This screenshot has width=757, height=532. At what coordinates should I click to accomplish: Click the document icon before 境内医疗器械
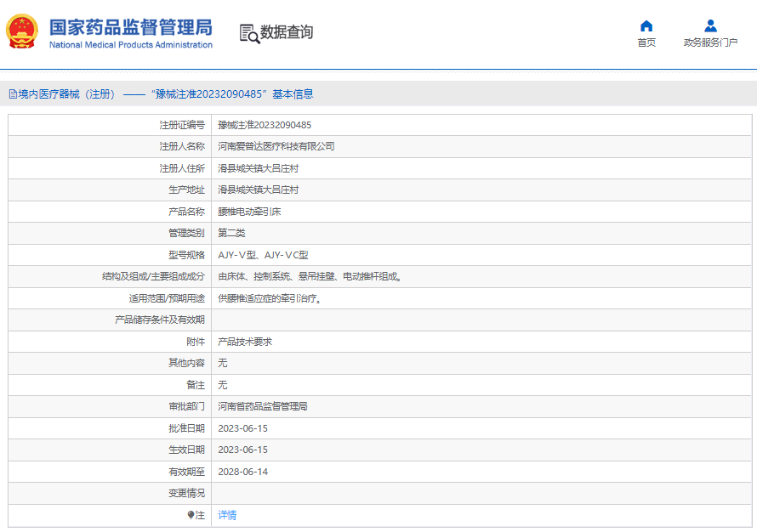pos(13,94)
